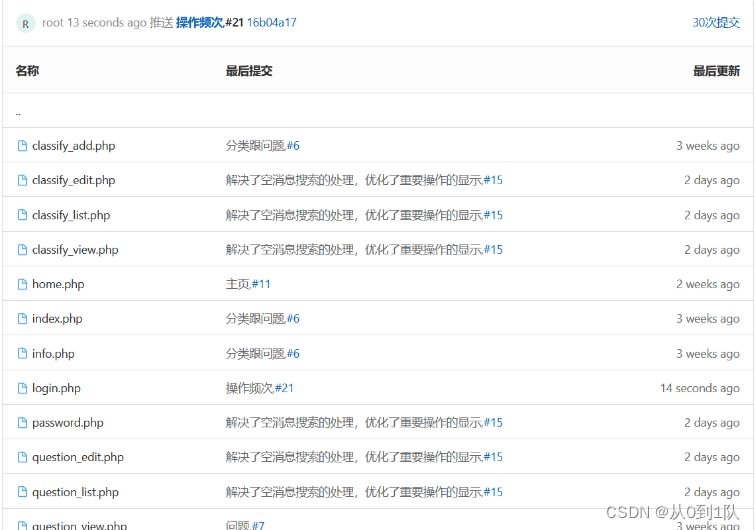Open the classify_list.php file

(x=71, y=215)
